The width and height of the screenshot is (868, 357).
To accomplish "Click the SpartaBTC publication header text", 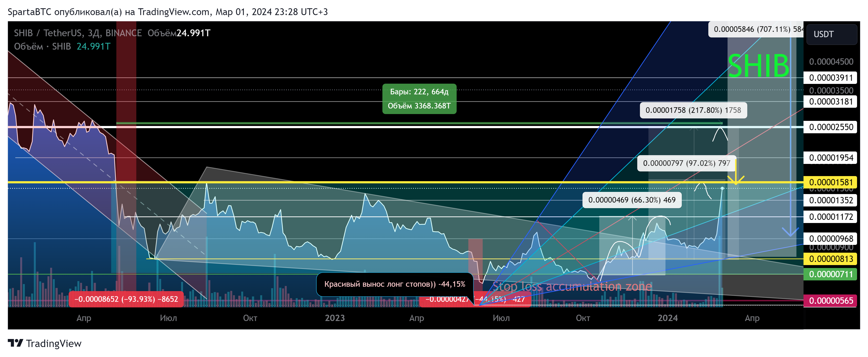I will (167, 12).
